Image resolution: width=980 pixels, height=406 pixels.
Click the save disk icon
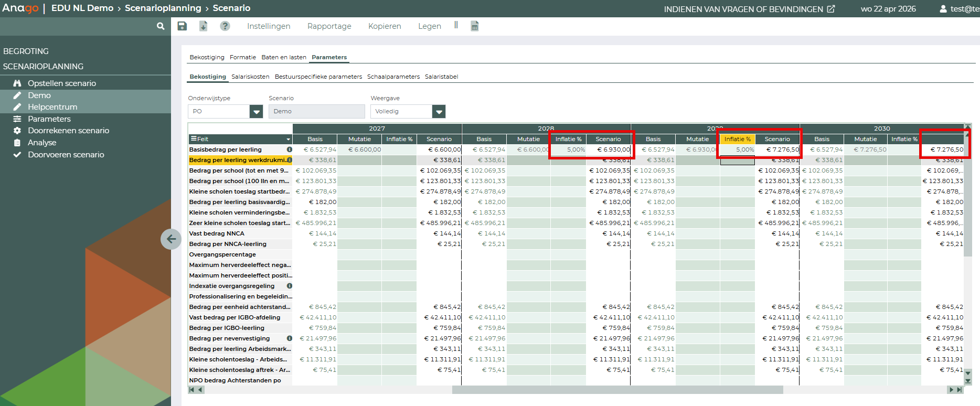click(182, 26)
